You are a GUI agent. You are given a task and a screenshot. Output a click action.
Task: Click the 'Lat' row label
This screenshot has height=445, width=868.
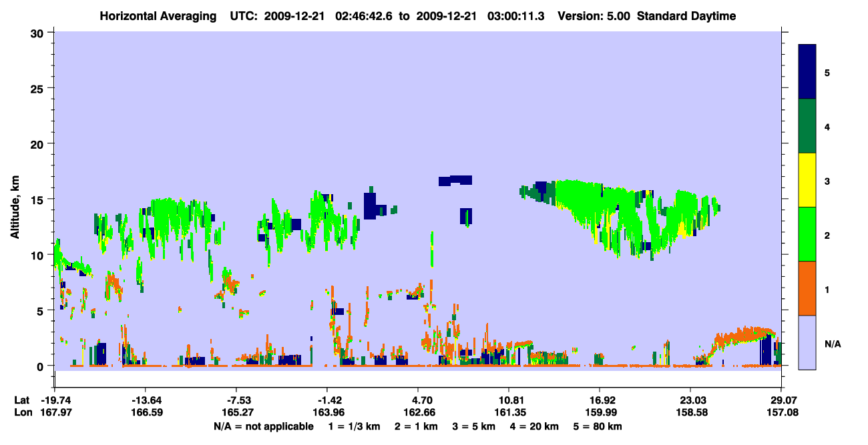pyautogui.click(x=21, y=400)
